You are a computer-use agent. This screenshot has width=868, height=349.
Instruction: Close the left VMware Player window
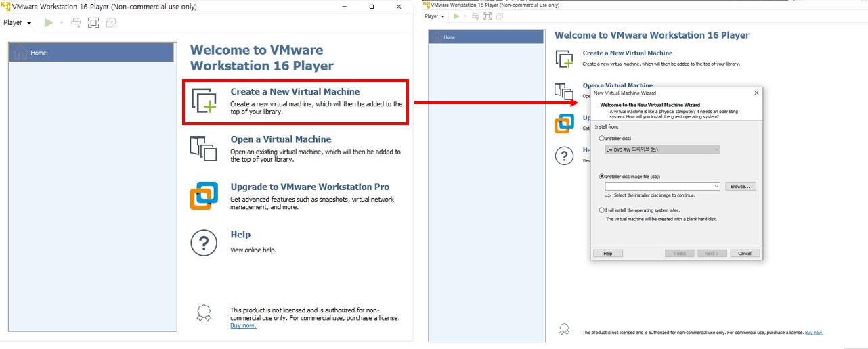(x=399, y=6)
